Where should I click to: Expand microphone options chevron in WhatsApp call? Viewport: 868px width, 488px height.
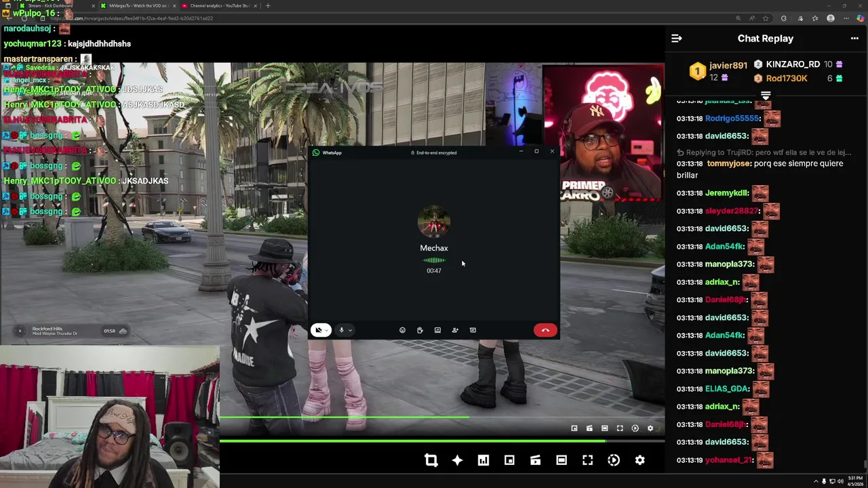(x=350, y=330)
